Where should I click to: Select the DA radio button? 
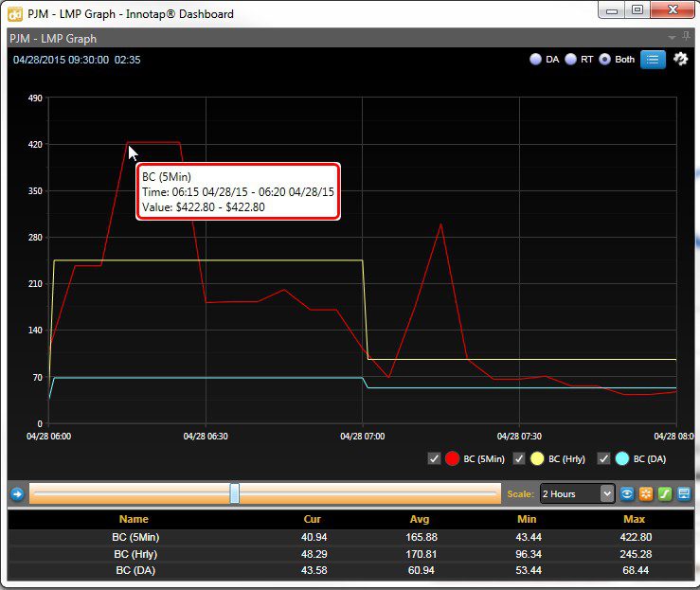535,60
